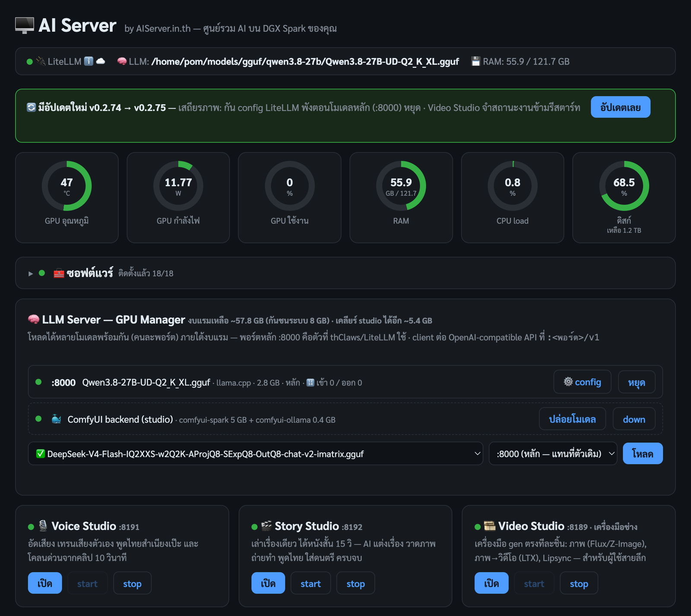Click the ดิสก์ 68.5% gauge
Image resolution: width=691 pixels, height=616 pixels.
point(624,186)
